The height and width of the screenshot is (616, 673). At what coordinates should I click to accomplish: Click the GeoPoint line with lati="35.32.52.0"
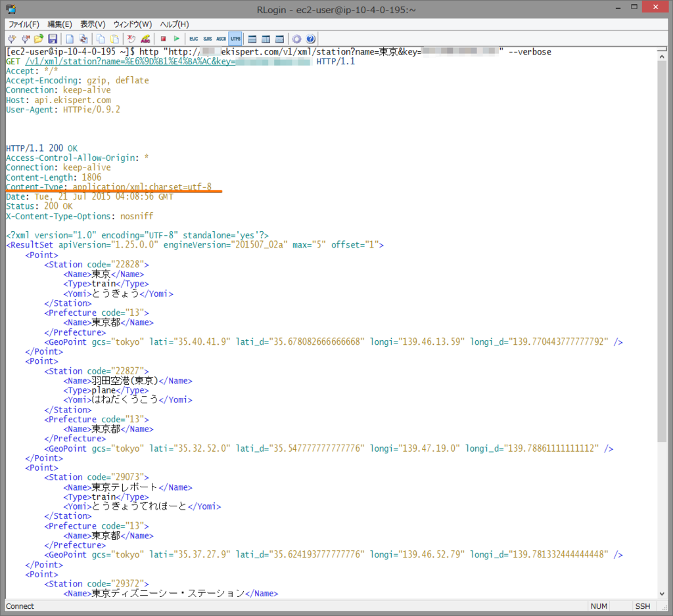pos(329,449)
